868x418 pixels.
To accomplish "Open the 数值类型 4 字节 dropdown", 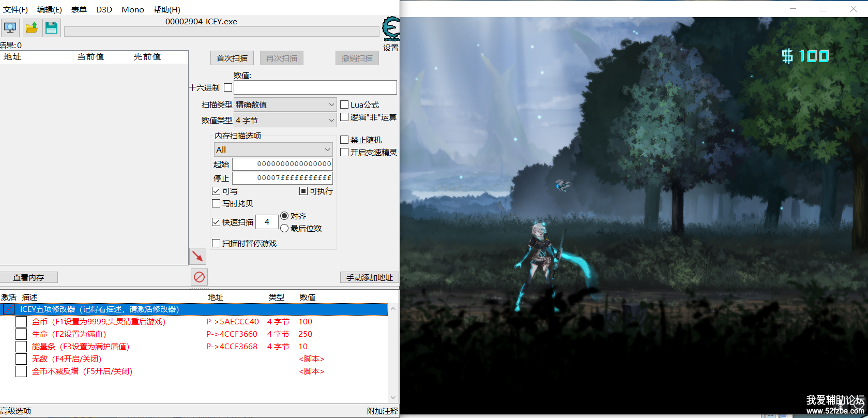I will click(285, 120).
